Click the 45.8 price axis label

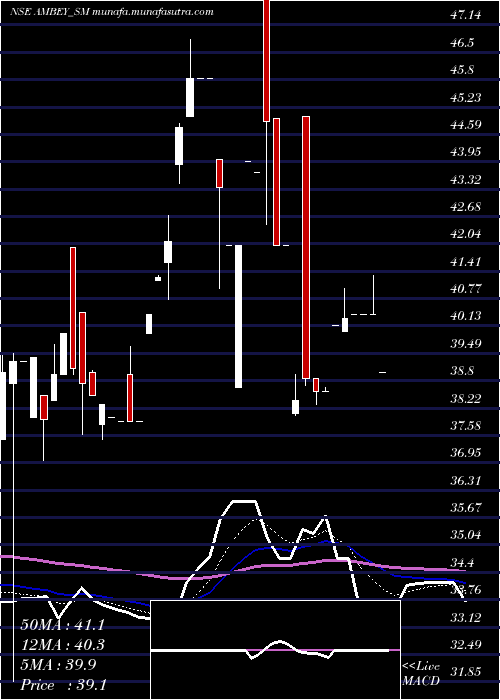[x=461, y=70]
